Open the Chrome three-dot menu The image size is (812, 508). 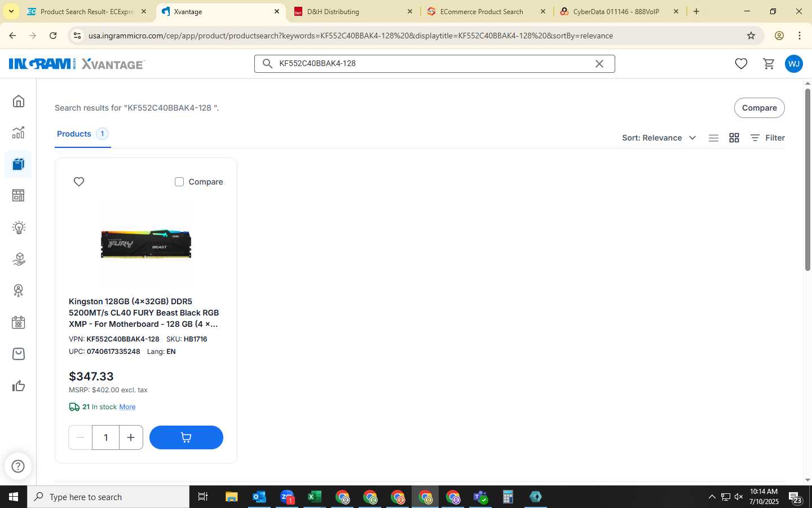point(800,36)
